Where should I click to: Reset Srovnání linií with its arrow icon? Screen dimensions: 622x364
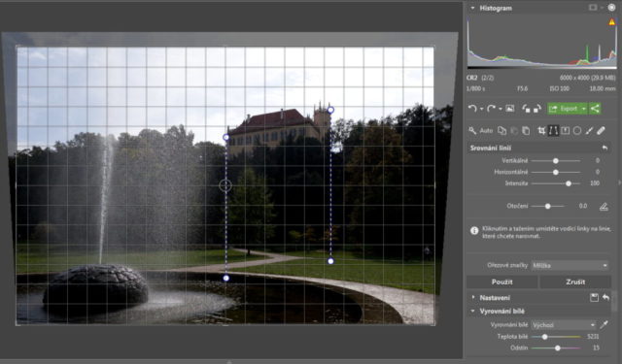pyautogui.click(x=605, y=148)
